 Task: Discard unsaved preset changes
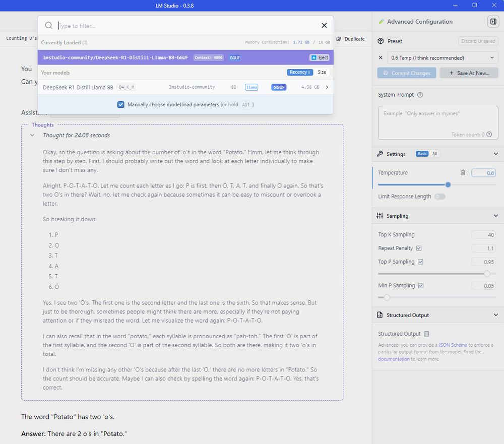coord(478,41)
